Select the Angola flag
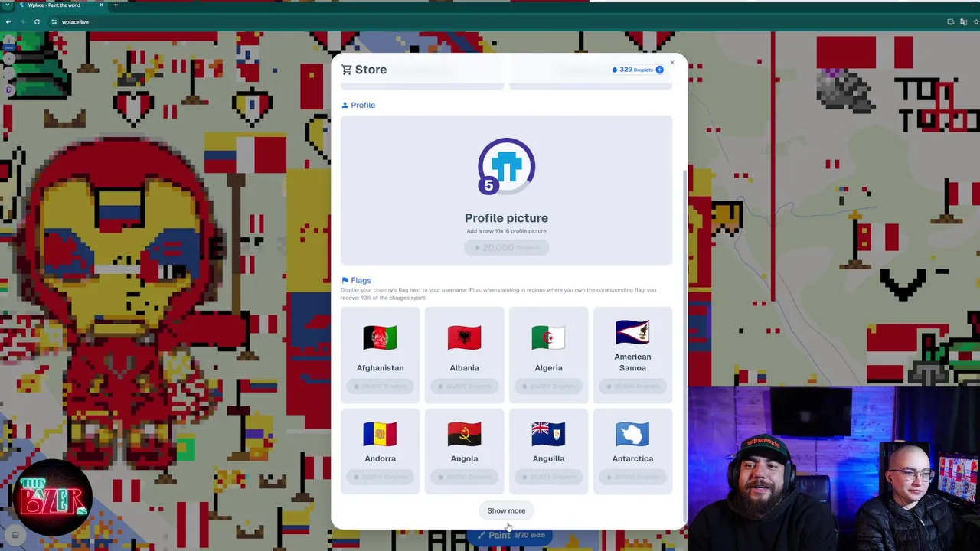Image resolution: width=980 pixels, height=551 pixels. 464,434
